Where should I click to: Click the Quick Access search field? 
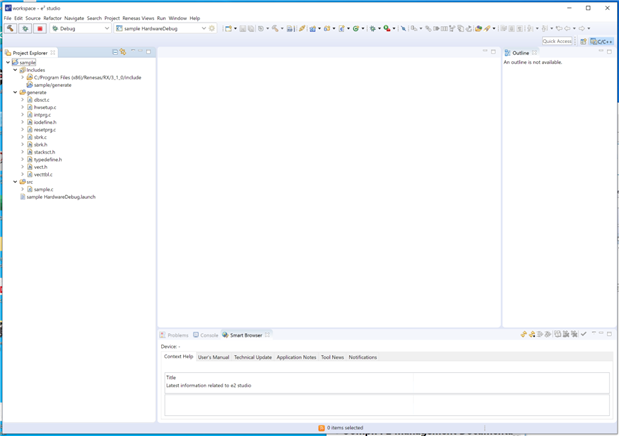pyautogui.click(x=557, y=41)
